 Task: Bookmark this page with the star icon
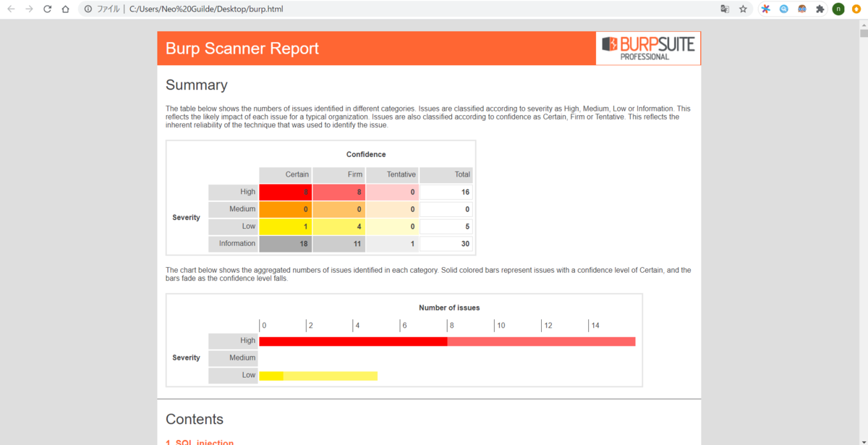point(743,9)
